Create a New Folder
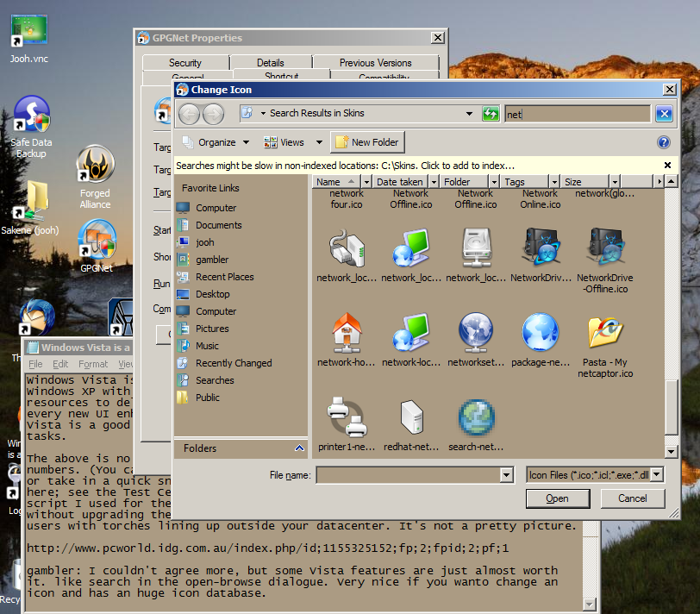The width and height of the screenshot is (700, 614). coord(367,142)
